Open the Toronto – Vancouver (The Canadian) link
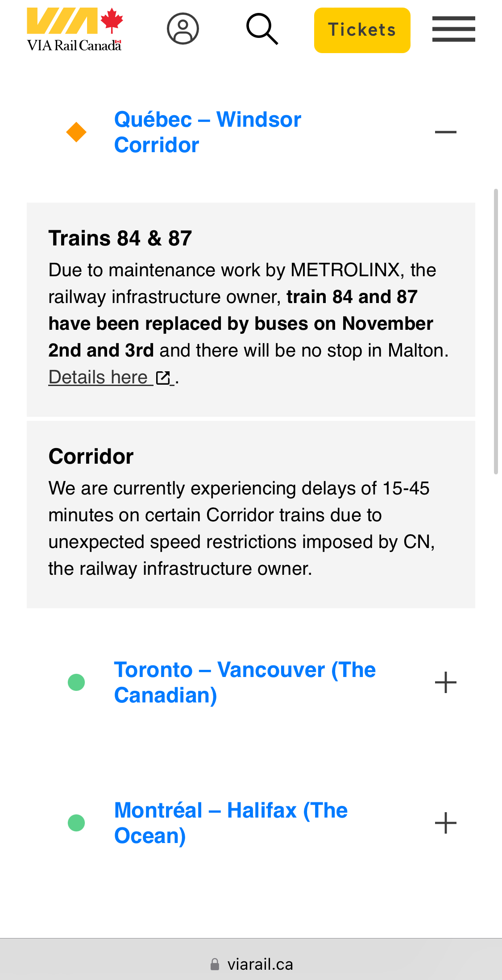This screenshot has width=502, height=980. tap(245, 682)
